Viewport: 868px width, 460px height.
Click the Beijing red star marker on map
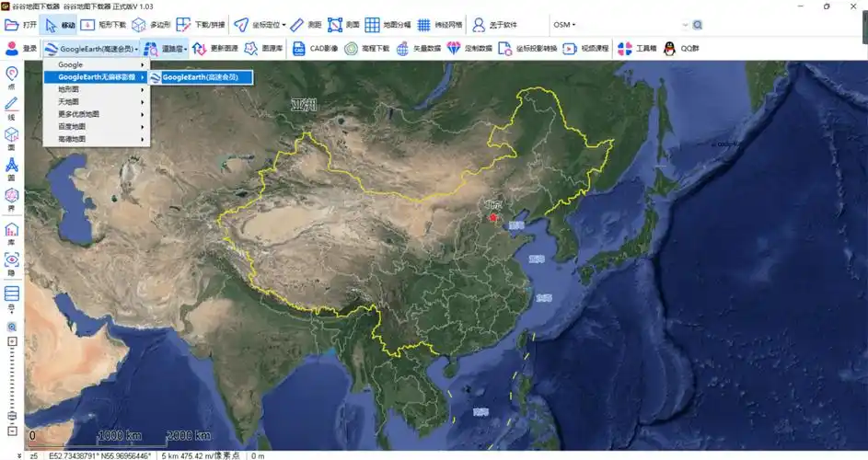[493, 217]
